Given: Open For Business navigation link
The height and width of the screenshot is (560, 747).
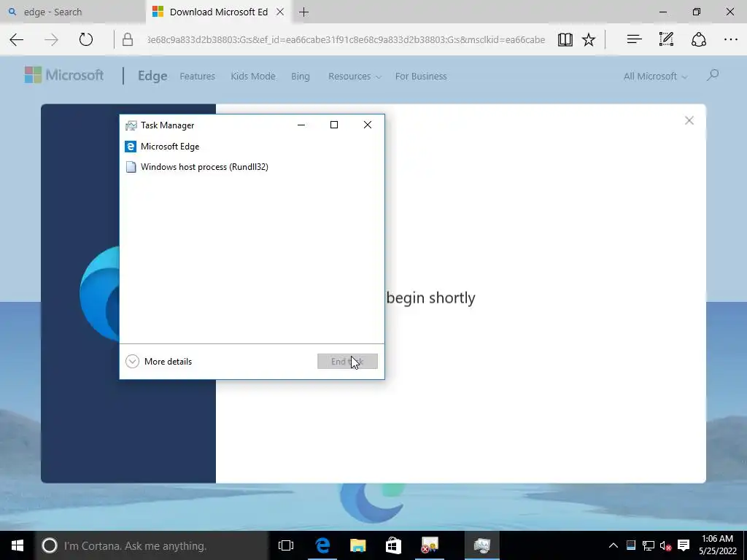Looking at the screenshot, I should click(421, 76).
